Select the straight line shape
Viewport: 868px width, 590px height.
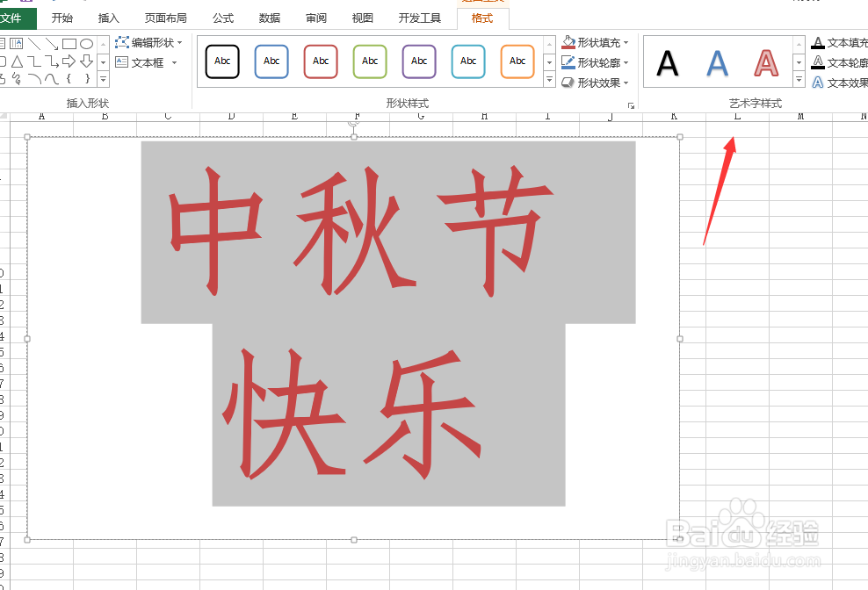click(x=34, y=44)
